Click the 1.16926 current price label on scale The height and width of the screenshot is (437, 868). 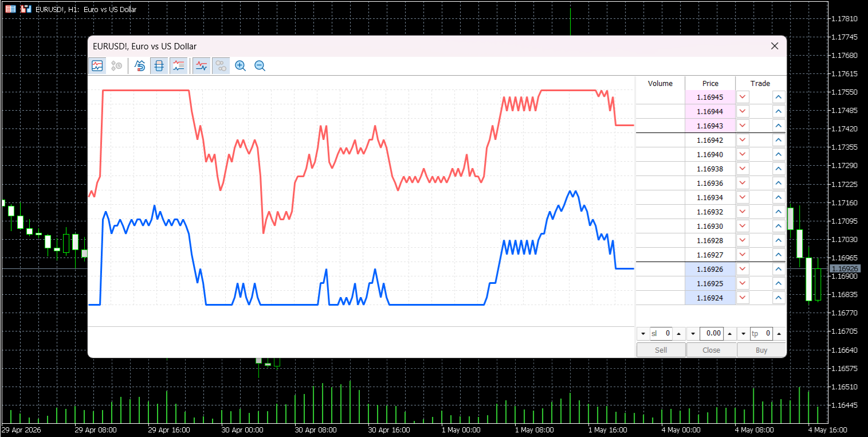tap(845, 268)
